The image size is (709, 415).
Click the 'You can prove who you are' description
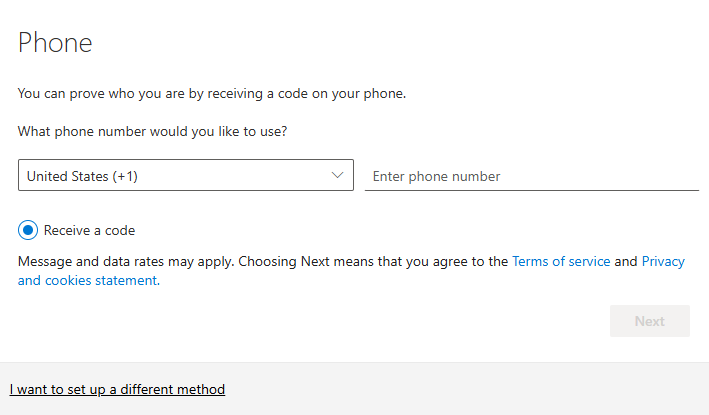212,94
